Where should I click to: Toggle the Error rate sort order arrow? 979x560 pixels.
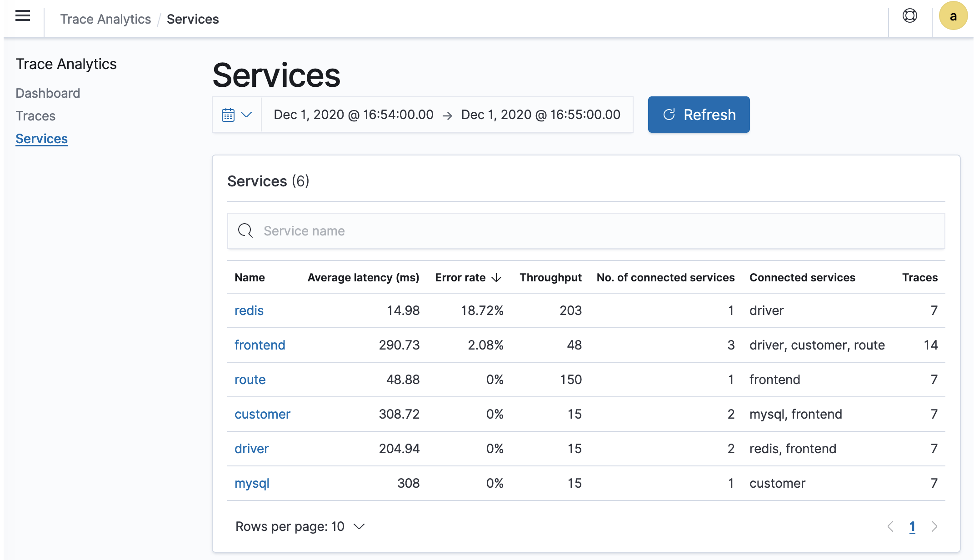tap(496, 277)
